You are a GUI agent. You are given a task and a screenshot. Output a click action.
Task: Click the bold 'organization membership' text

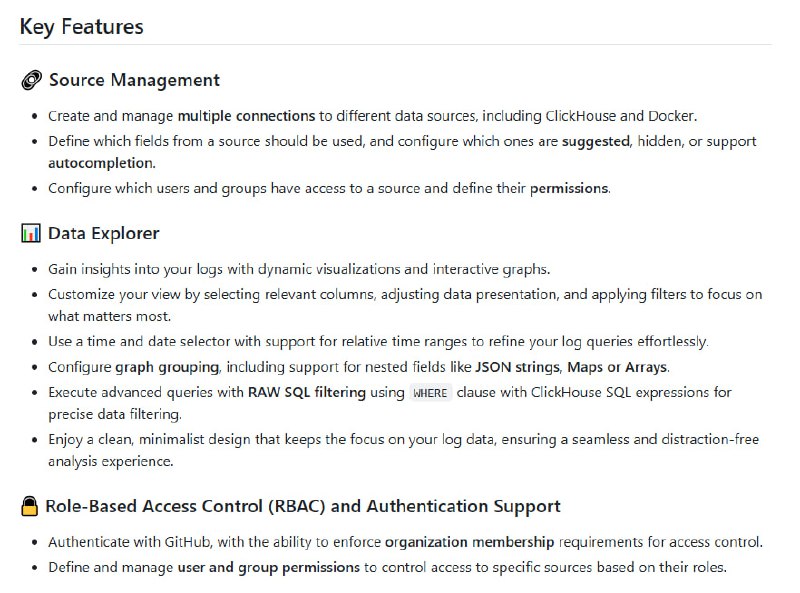tap(469, 542)
